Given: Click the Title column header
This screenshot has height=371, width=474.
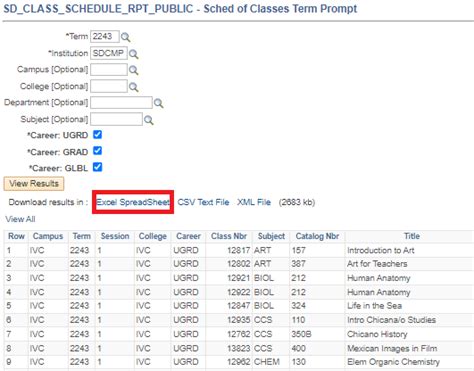Looking at the screenshot, I should pos(412,236).
